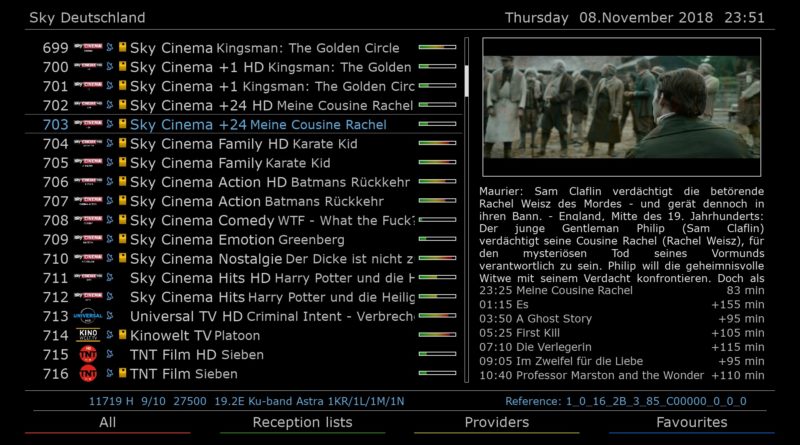Select channel 705 Sky Cinema Family

243,163
